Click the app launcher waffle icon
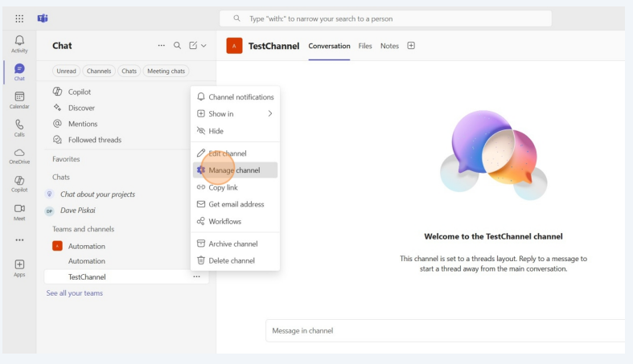Viewport: 633px width, 364px height. click(19, 18)
